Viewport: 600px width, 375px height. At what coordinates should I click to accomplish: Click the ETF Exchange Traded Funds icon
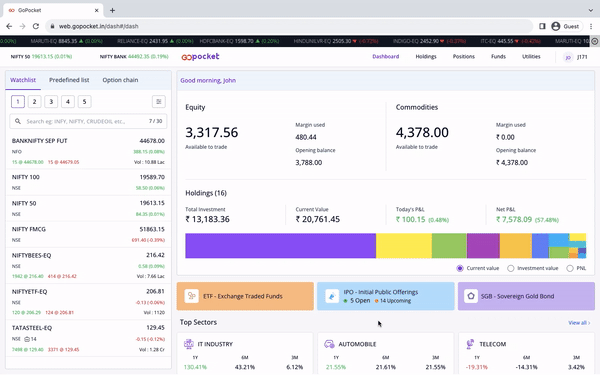(x=191, y=296)
